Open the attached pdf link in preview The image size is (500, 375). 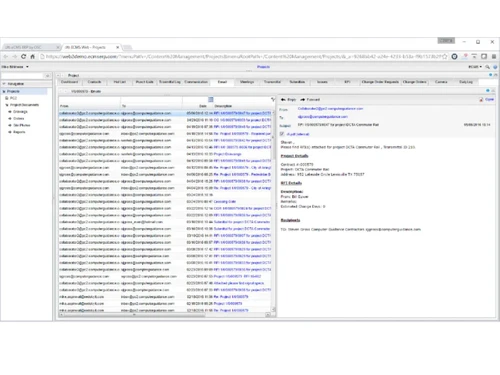[298, 134]
